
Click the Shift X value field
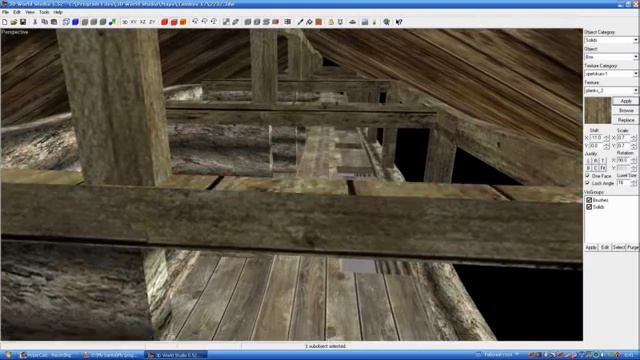click(x=596, y=138)
